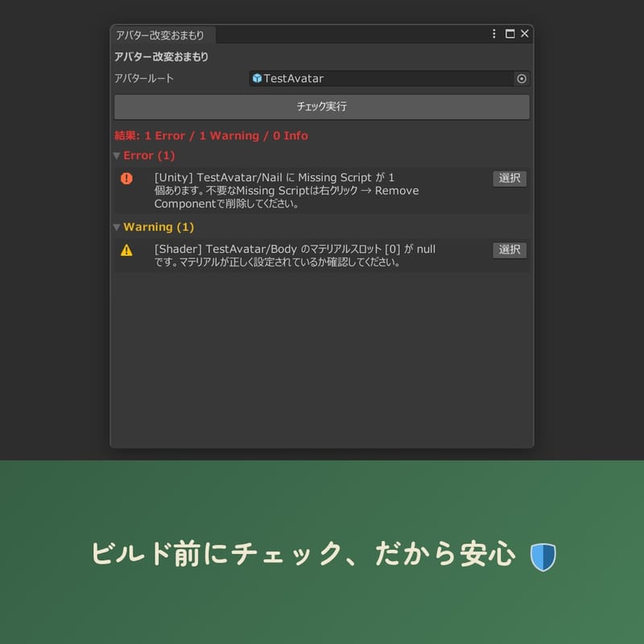Click the TestAvatar object field
644x644 pixels.
[x=362, y=79]
